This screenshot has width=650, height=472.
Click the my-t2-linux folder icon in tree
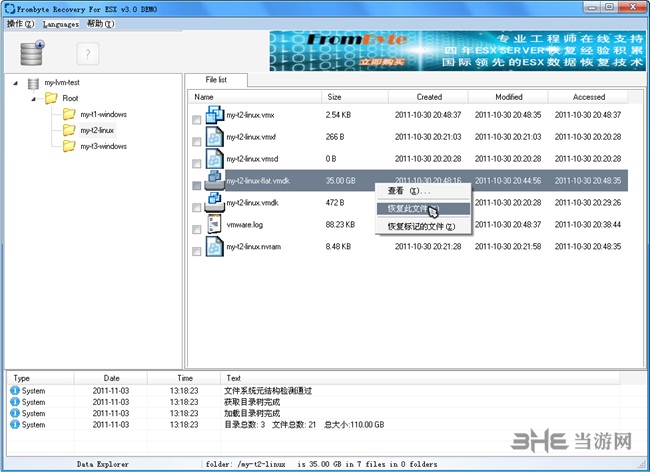point(69,130)
